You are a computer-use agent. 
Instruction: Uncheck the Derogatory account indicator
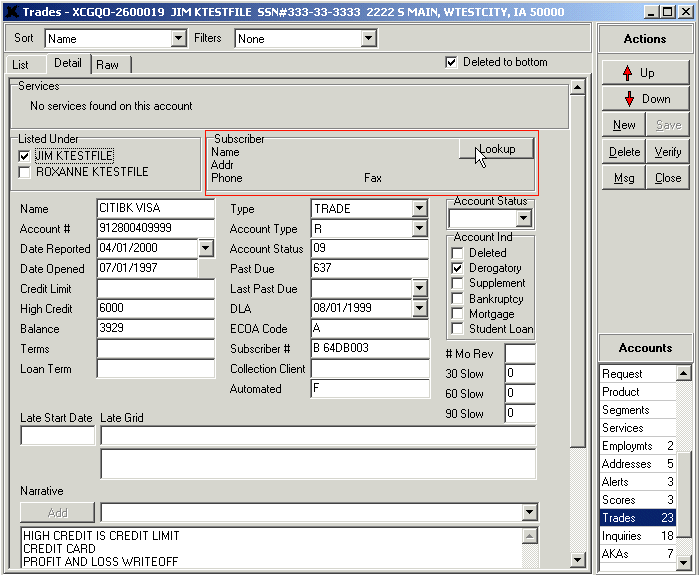457,268
